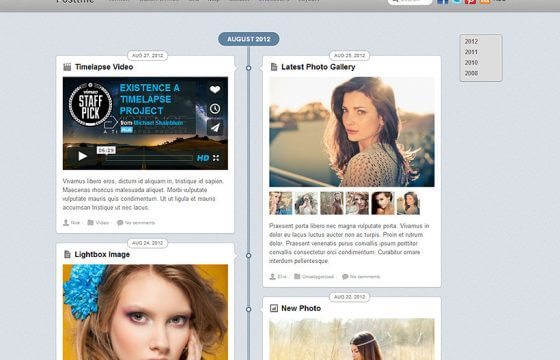Open the New Photo field image
This screenshot has height=360, width=560.
coord(352,339)
